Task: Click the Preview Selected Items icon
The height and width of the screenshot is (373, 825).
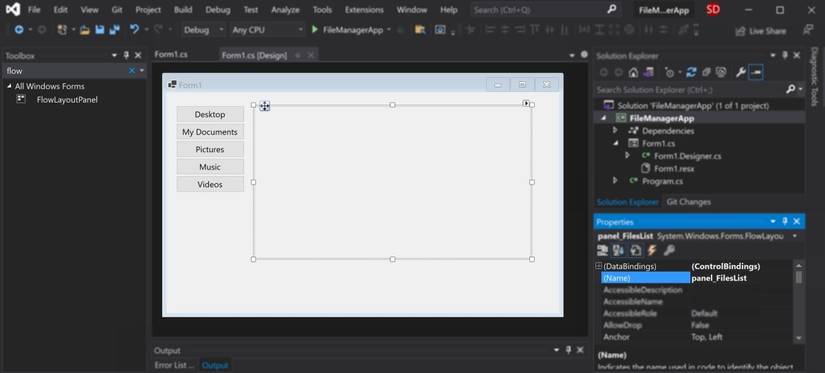Action: tap(756, 72)
